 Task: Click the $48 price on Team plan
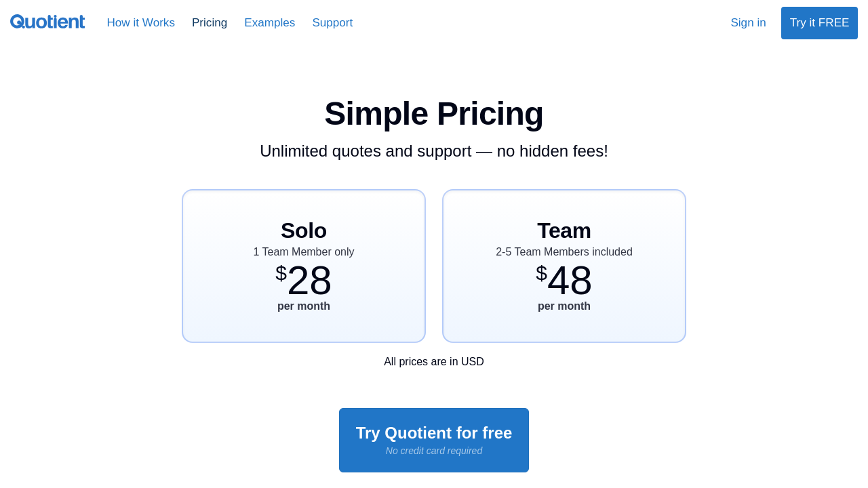point(564,280)
